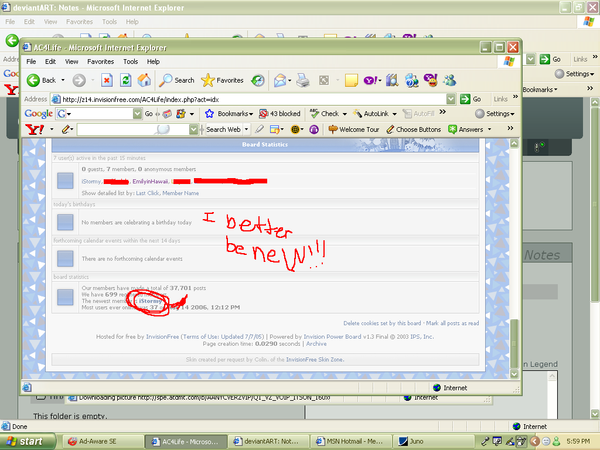The image size is (600, 450).
Task: Click Last Click sort link
Action: pos(147,193)
